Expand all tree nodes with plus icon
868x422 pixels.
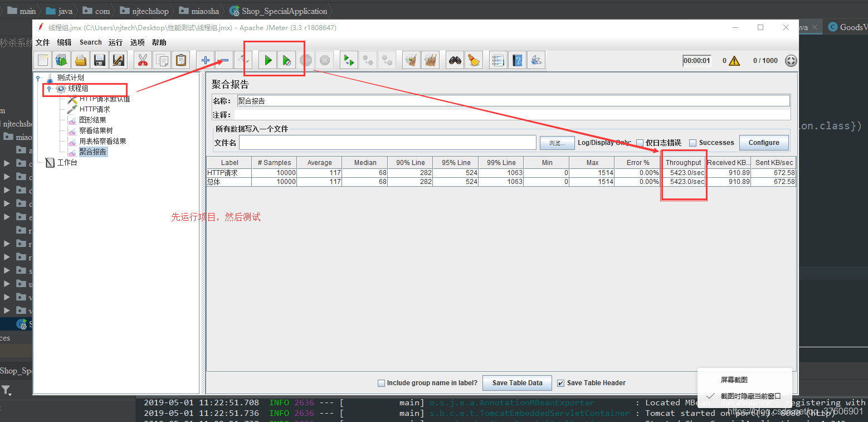coord(206,60)
